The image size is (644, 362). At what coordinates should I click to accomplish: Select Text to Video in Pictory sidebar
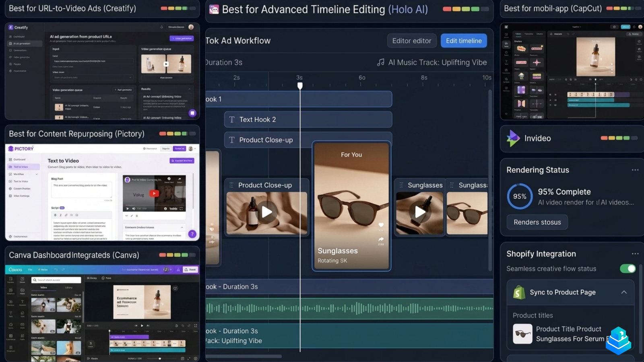click(23, 167)
